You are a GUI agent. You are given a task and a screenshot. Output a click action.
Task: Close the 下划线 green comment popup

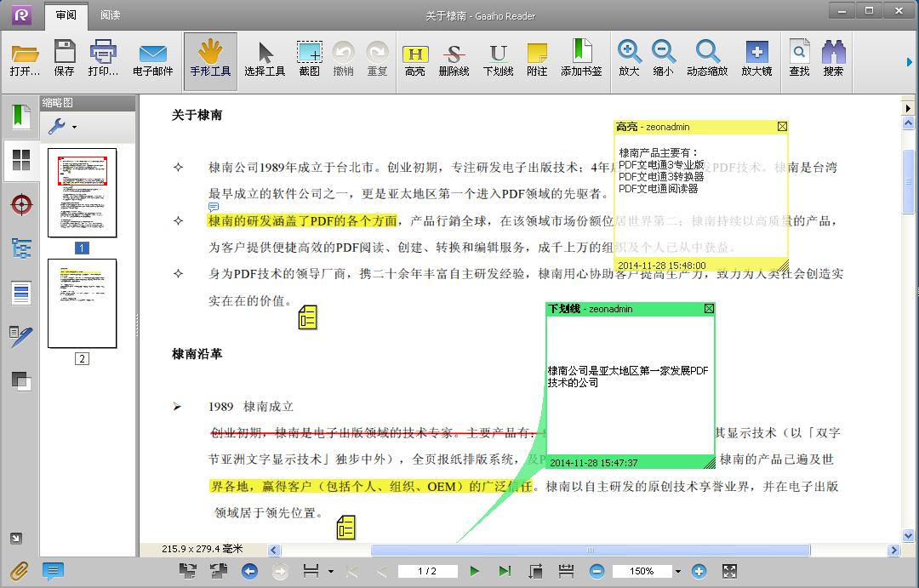click(x=709, y=308)
